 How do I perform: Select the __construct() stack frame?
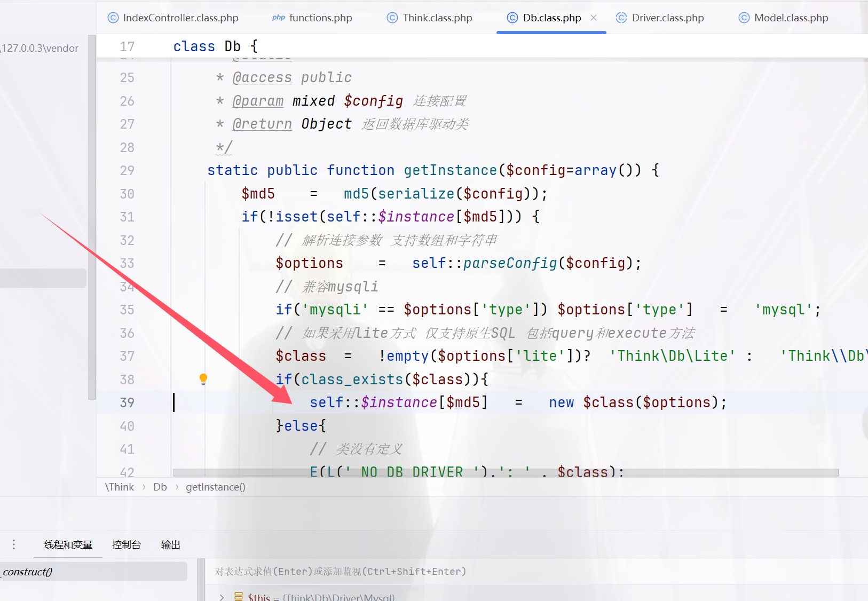[x=93, y=572]
